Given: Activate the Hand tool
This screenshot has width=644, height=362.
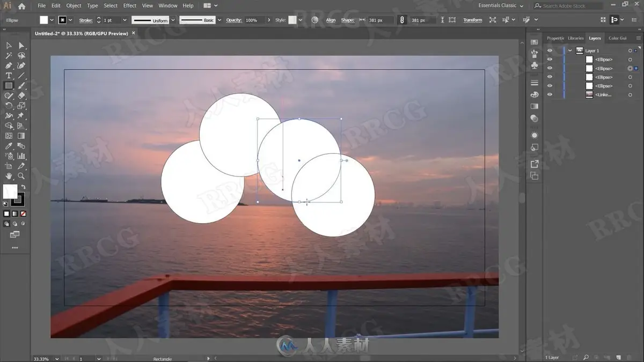Looking at the screenshot, I should (x=9, y=176).
